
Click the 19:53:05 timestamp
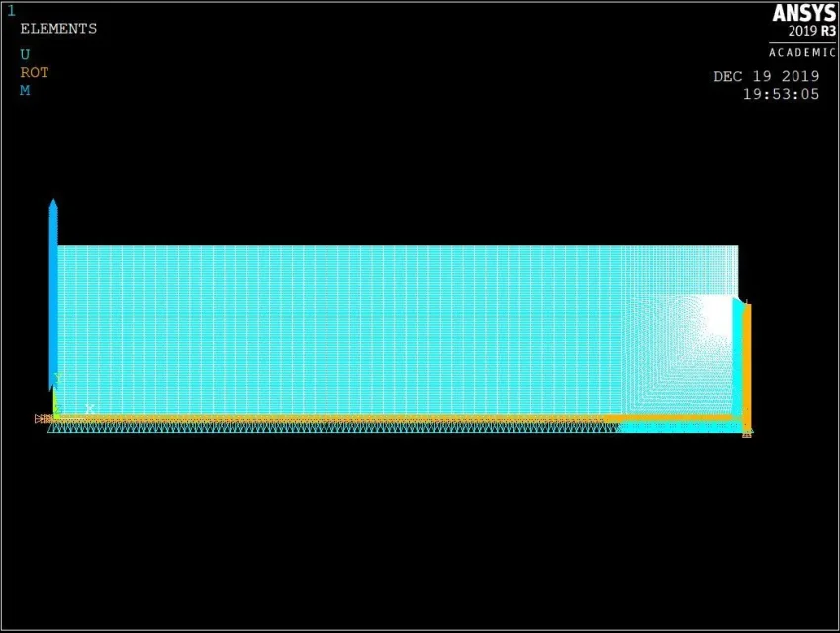[x=781, y=94]
